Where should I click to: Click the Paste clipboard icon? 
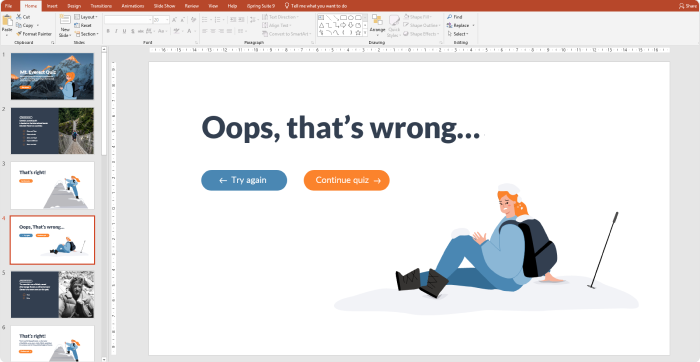[x=7, y=21]
